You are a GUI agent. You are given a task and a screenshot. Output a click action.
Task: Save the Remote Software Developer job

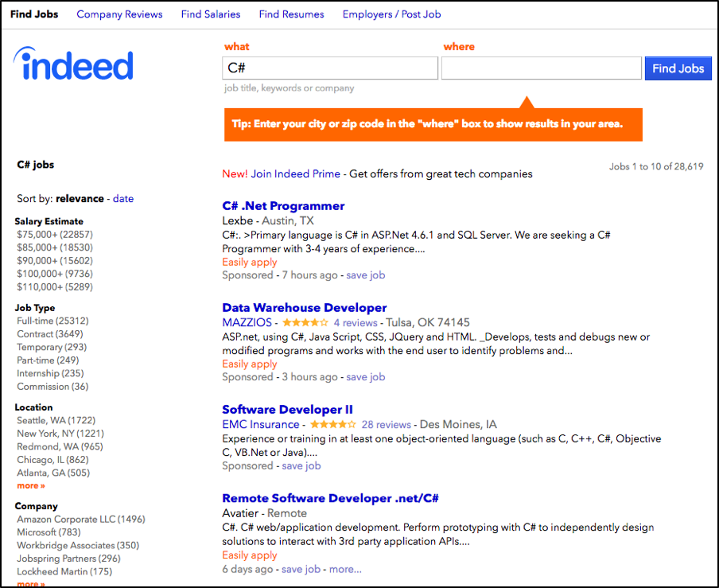(301, 569)
